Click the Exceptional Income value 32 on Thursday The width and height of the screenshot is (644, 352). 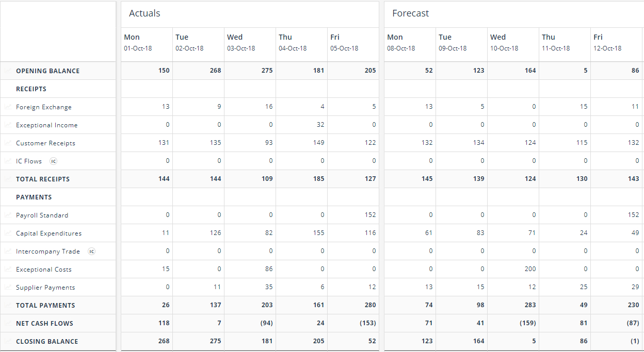coord(320,125)
